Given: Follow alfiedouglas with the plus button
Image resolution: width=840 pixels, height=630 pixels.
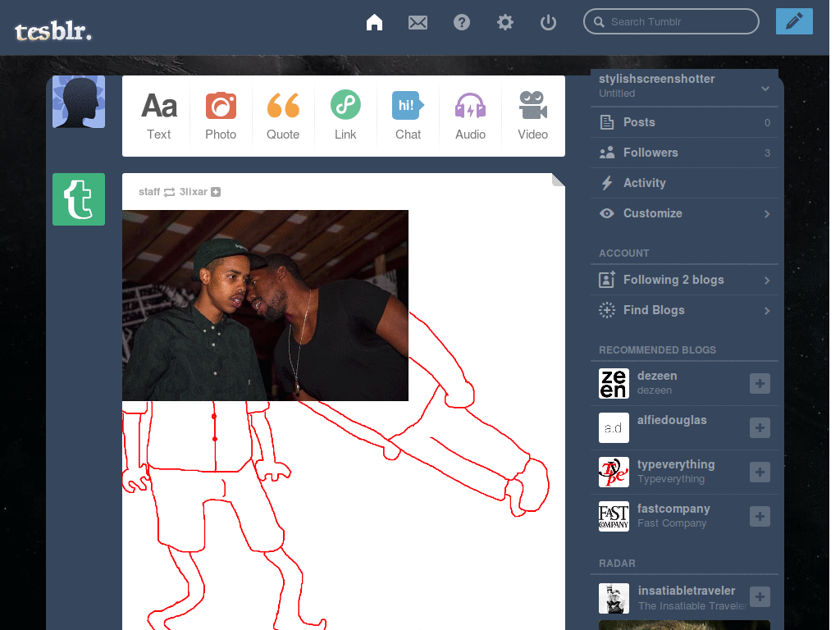Looking at the screenshot, I should click(x=760, y=427).
